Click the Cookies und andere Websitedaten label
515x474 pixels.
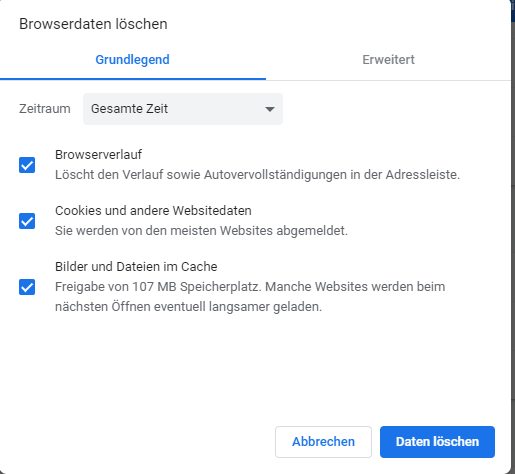click(x=153, y=211)
